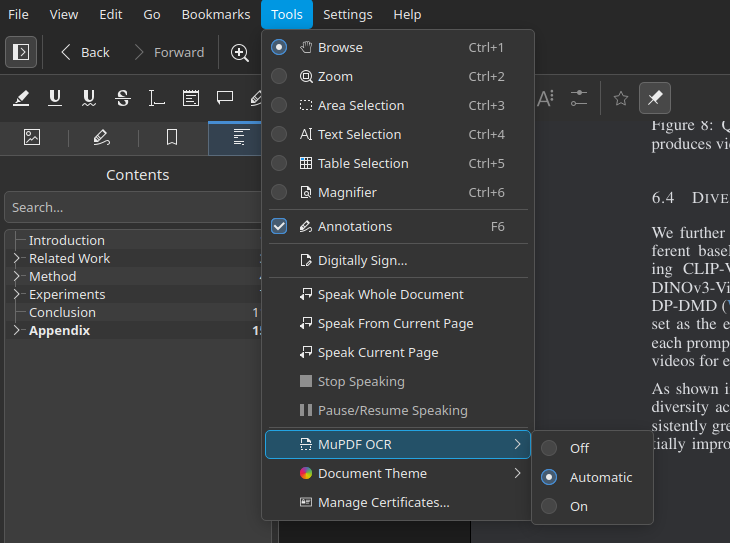
Task: Go Back in document history
Action: tap(86, 52)
